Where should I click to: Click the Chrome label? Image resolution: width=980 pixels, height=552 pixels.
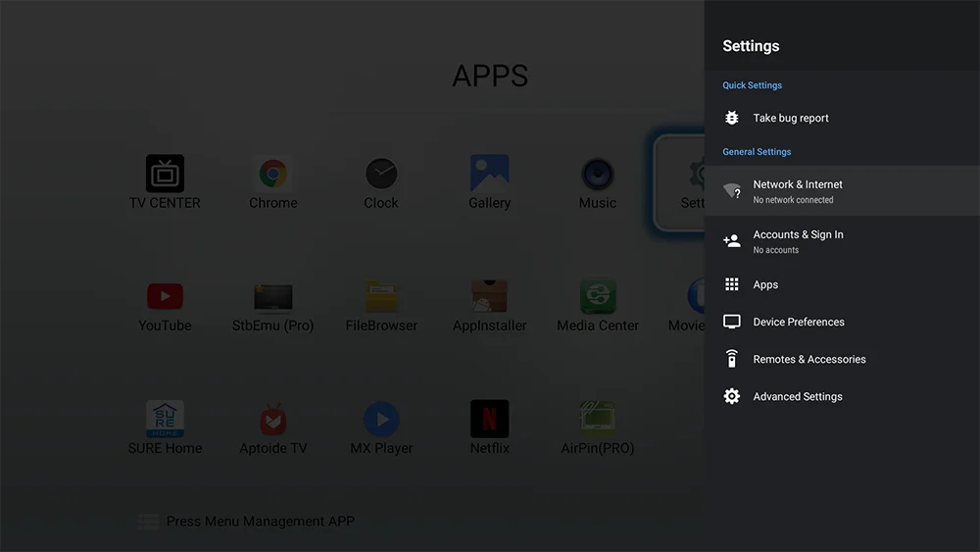(x=273, y=203)
